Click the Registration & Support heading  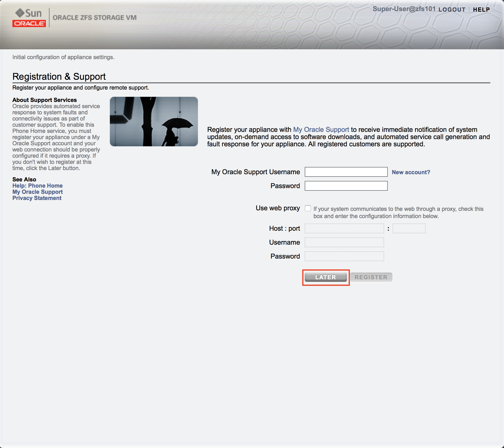pos(59,77)
